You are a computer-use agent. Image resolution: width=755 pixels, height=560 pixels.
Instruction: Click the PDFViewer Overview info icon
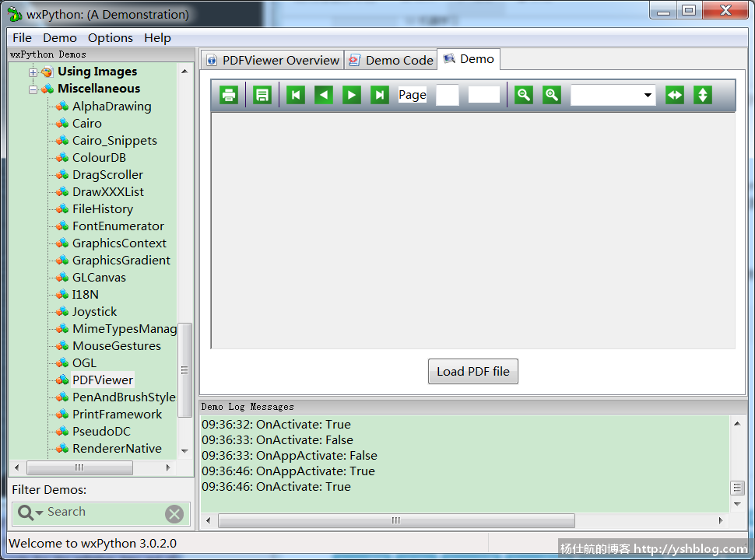(x=212, y=60)
